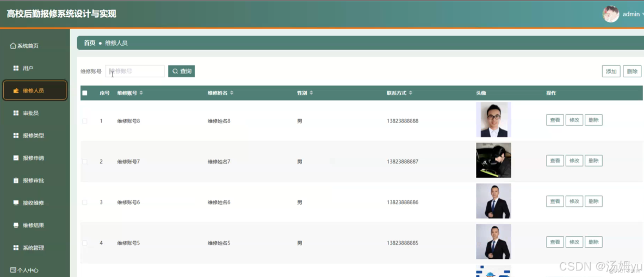The image size is (644, 277).
Task: Click 查看 for 维修账号8
Action: click(x=555, y=120)
